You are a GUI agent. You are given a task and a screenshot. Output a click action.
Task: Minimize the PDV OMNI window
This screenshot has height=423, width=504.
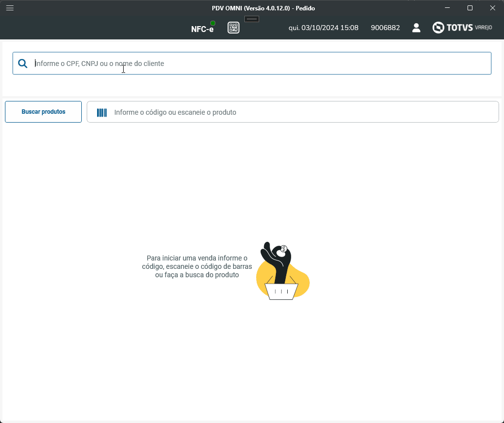447,8
